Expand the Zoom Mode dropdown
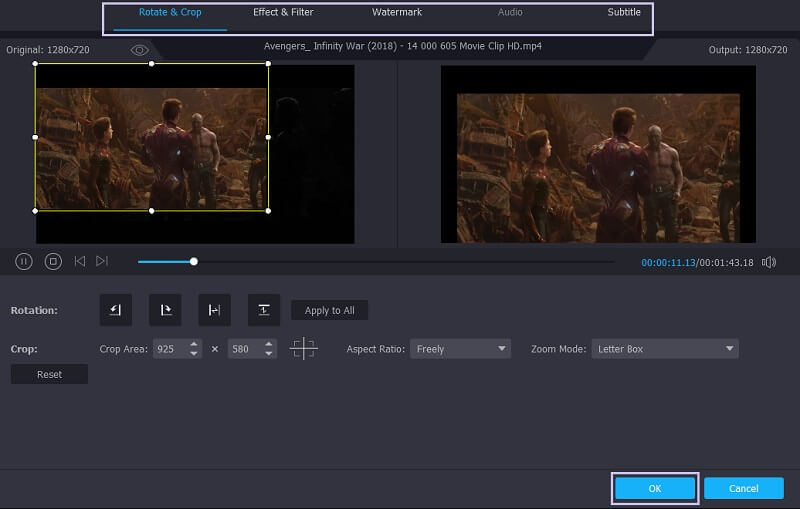Viewport: 800px width, 509px height. coord(664,349)
